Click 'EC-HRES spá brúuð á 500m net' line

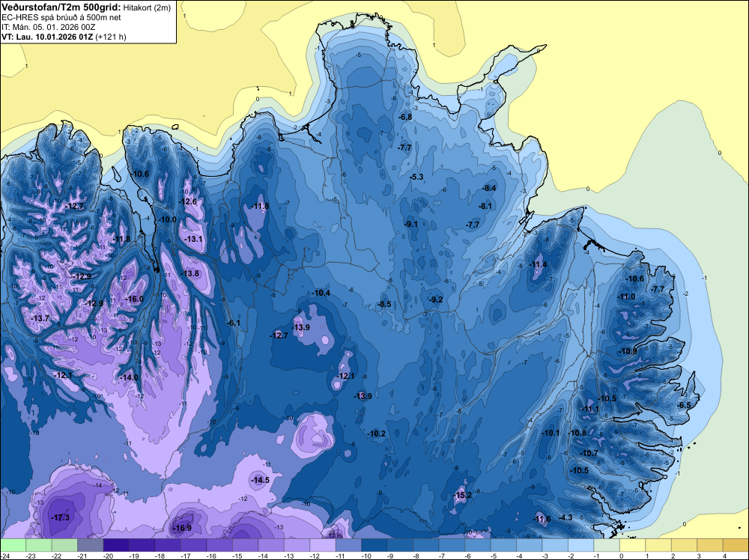pos(61,18)
